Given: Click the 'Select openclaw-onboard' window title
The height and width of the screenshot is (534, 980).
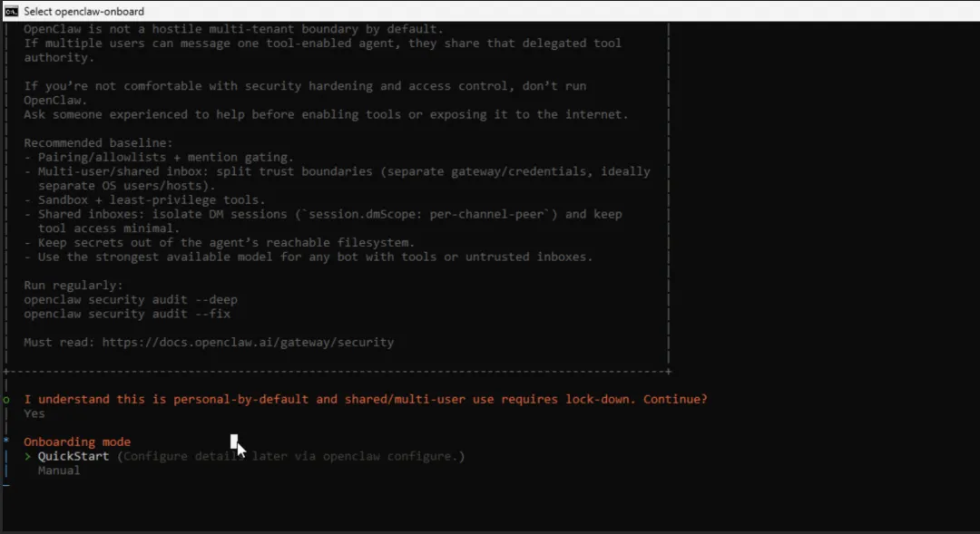Looking at the screenshot, I should [83, 11].
